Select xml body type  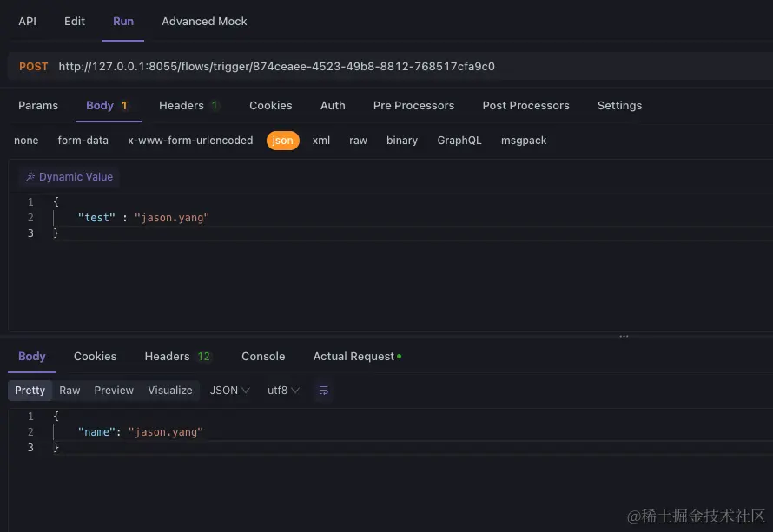pyautogui.click(x=321, y=141)
